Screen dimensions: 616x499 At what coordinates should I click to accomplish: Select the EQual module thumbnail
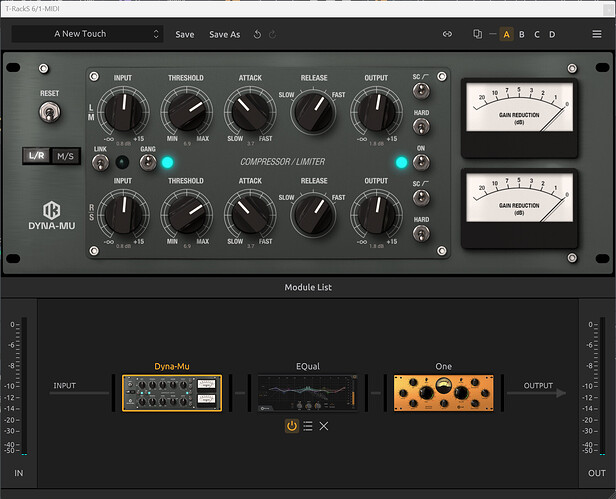308,393
